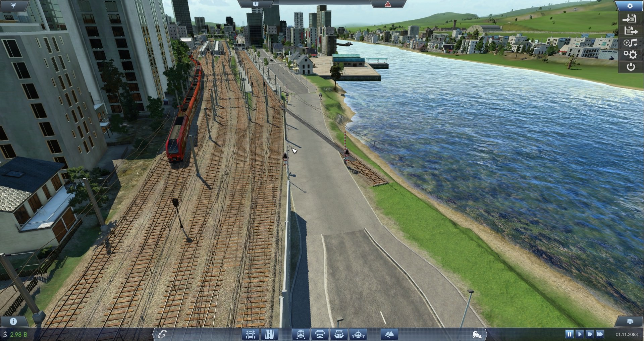Viewport: 644px width, 341px height.
Task: Open the settings double-gear option
Action: [630, 55]
